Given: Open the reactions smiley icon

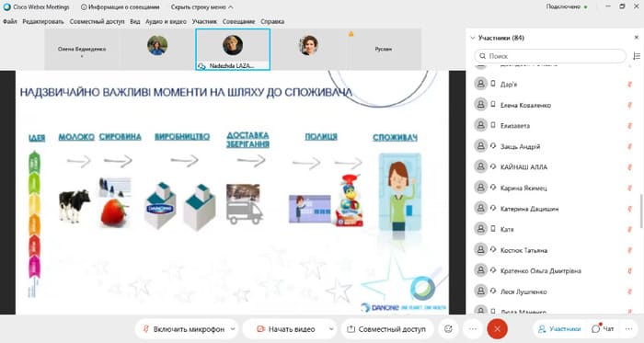Looking at the screenshot, I should coord(448,328).
